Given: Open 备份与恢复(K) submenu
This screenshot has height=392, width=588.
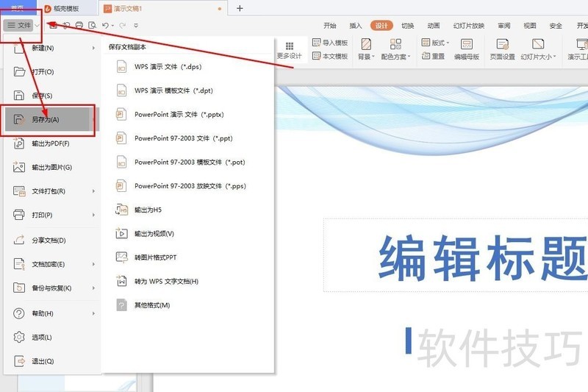Looking at the screenshot, I should 52,288.
